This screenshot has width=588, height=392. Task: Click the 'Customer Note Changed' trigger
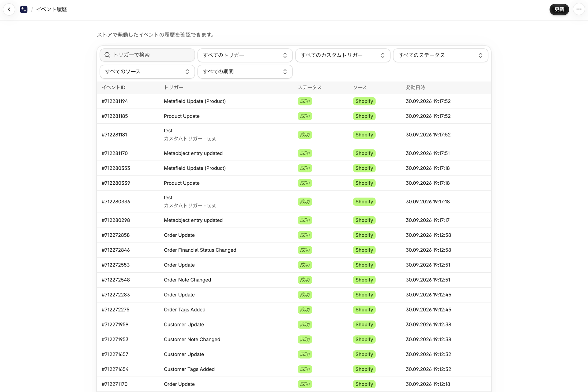click(192, 340)
